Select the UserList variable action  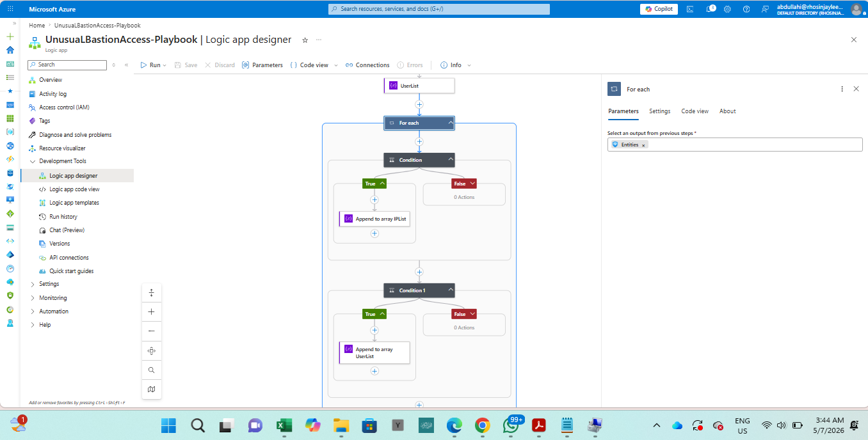(x=419, y=85)
